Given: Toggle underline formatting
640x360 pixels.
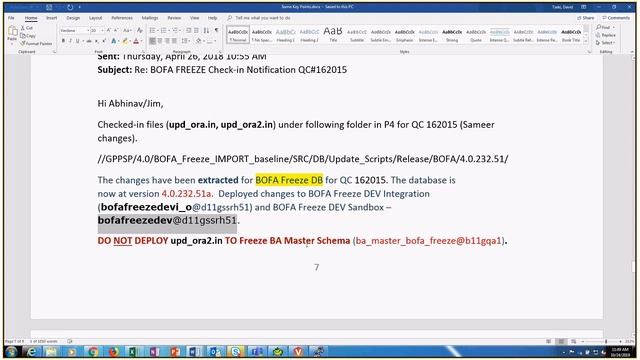Looking at the screenshot, I should (x=77, y=41).
